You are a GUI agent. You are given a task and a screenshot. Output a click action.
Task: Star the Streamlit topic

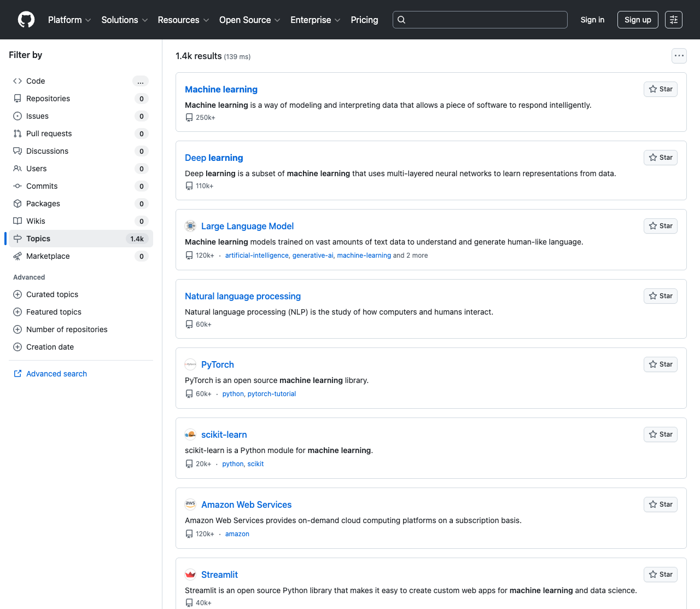(661, 575)
